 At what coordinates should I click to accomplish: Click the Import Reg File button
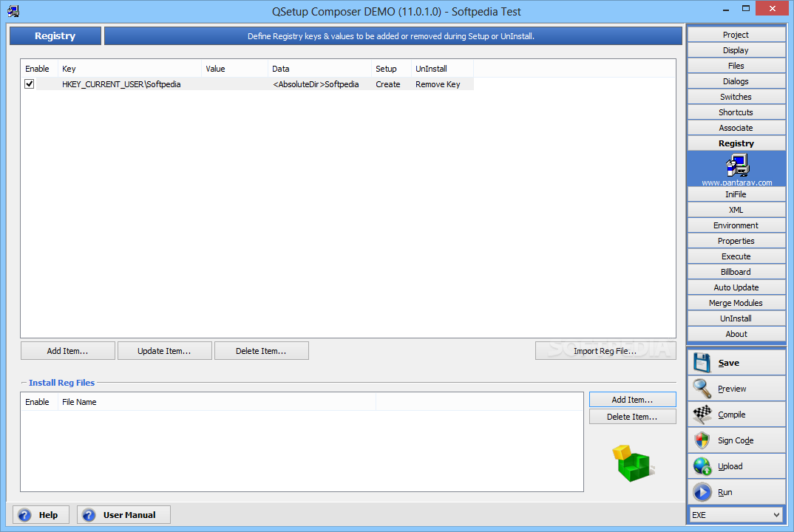click(605, 351)
